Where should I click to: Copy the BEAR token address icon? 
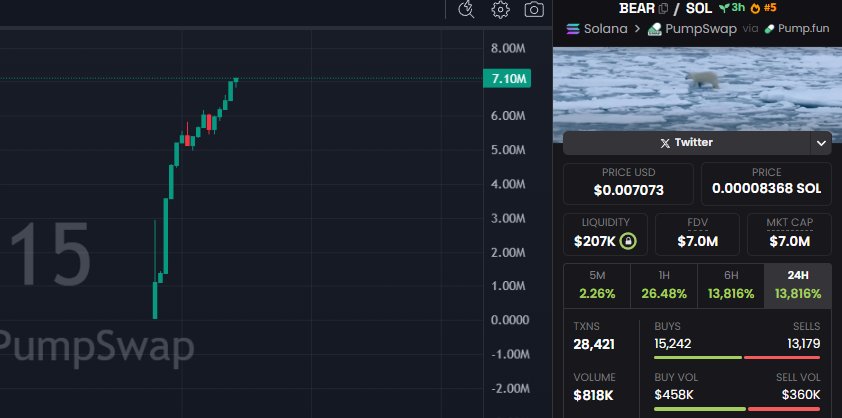coord(663,8)
